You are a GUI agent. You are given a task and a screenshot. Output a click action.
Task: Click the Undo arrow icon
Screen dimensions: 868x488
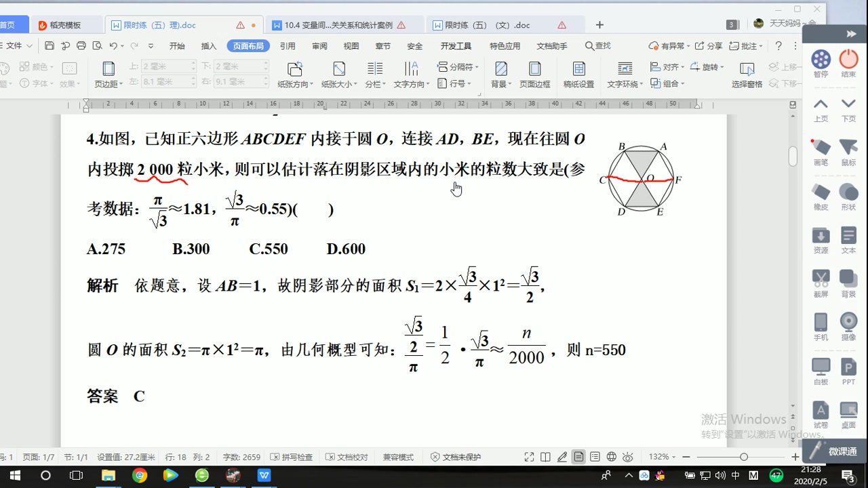[x=113, y=45]
